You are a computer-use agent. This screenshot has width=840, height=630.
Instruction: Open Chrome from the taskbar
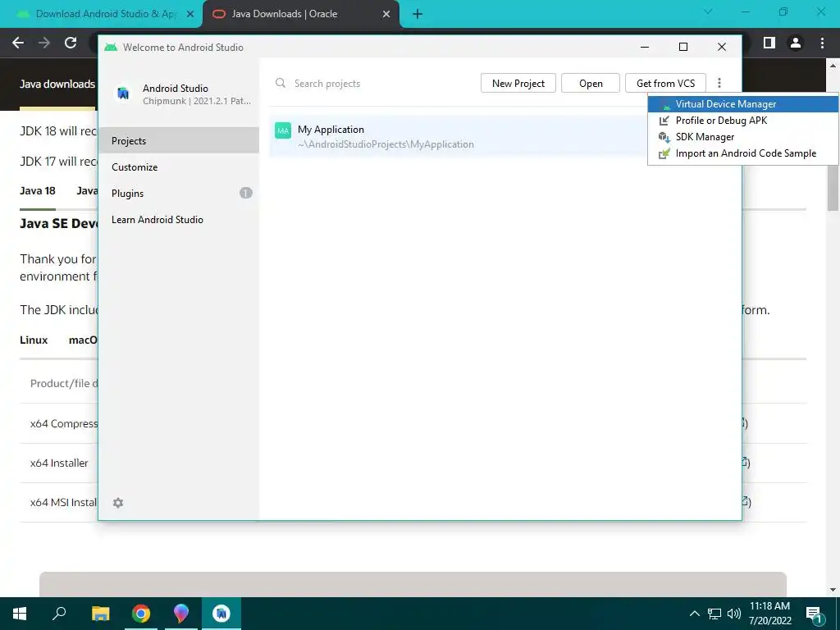[141, 614]
